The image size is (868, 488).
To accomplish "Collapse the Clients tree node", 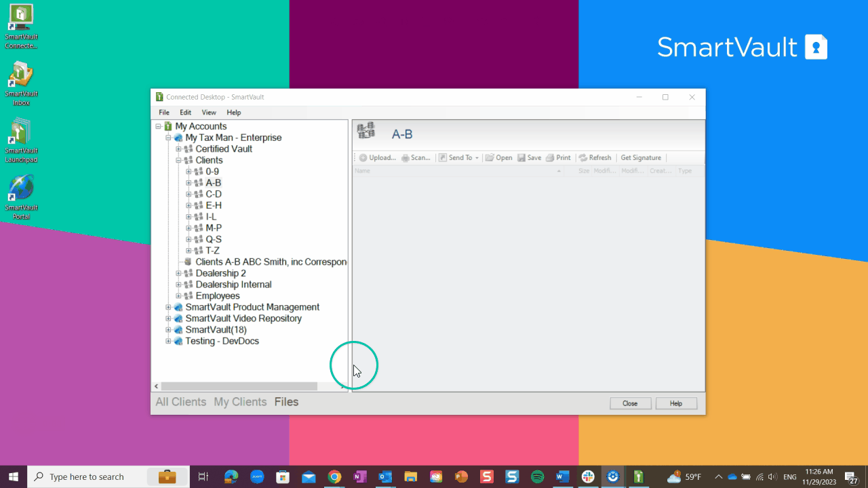I will 178,161.
